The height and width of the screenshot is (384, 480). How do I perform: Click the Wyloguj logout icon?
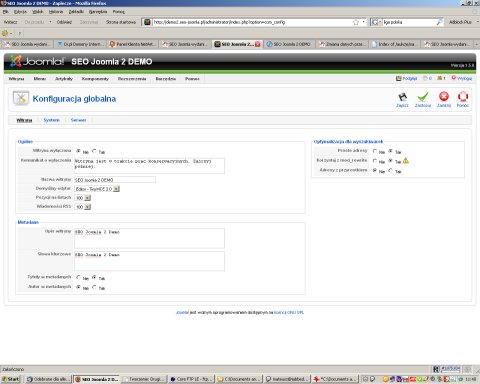(454, 78)
